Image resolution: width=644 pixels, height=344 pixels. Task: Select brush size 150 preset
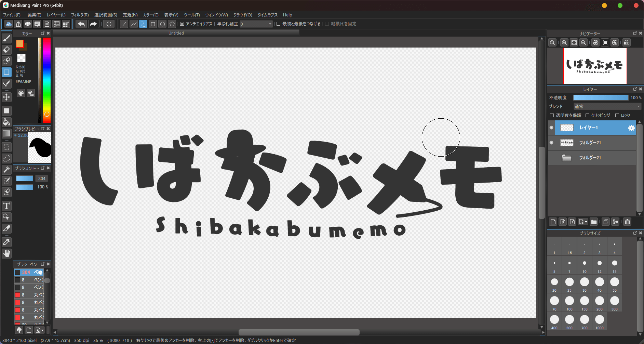point(585,303)
